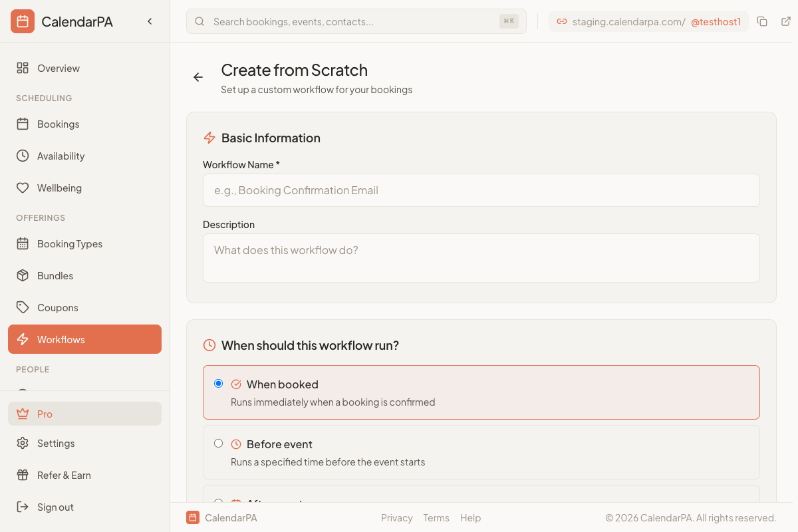Select the When booked trigger option
Viewport: 798px width, 532px height.
(x=218, y=383)
